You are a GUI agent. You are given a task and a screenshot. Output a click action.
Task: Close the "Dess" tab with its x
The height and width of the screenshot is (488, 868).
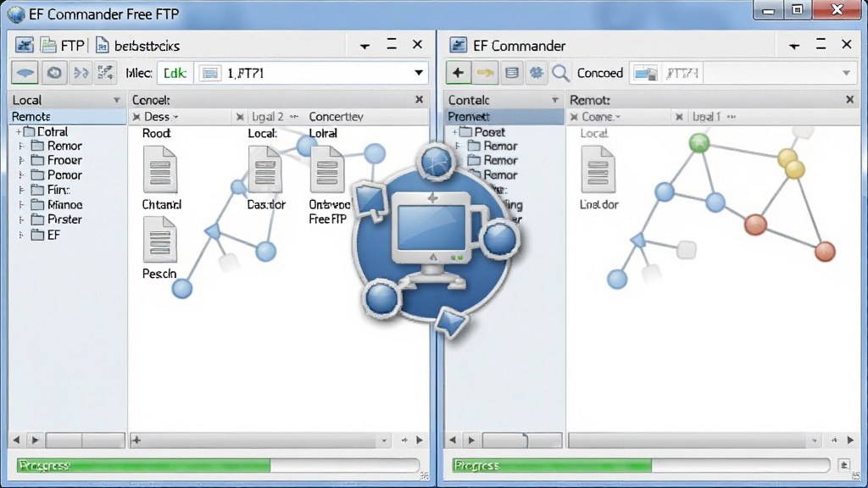coord(136,117)
